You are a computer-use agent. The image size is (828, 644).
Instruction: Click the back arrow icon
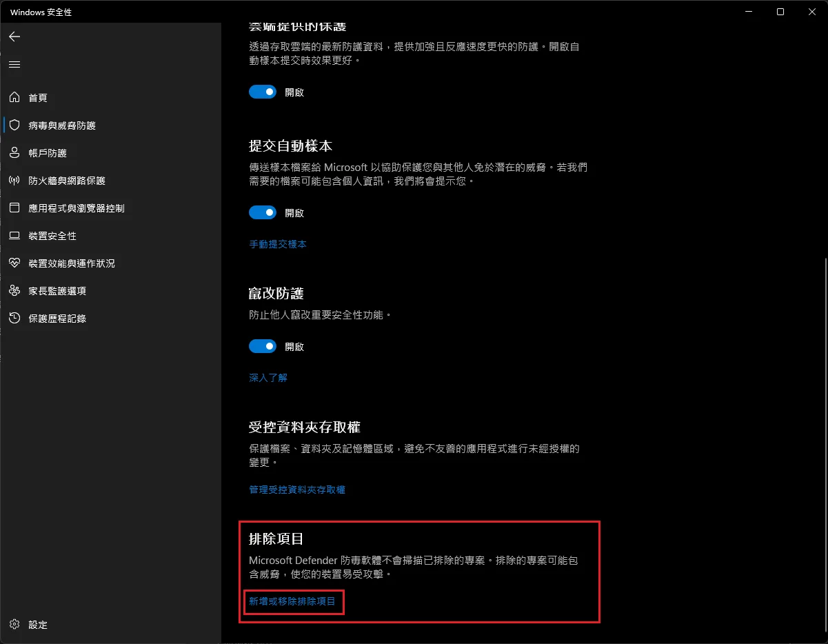(x=14, y=37)
